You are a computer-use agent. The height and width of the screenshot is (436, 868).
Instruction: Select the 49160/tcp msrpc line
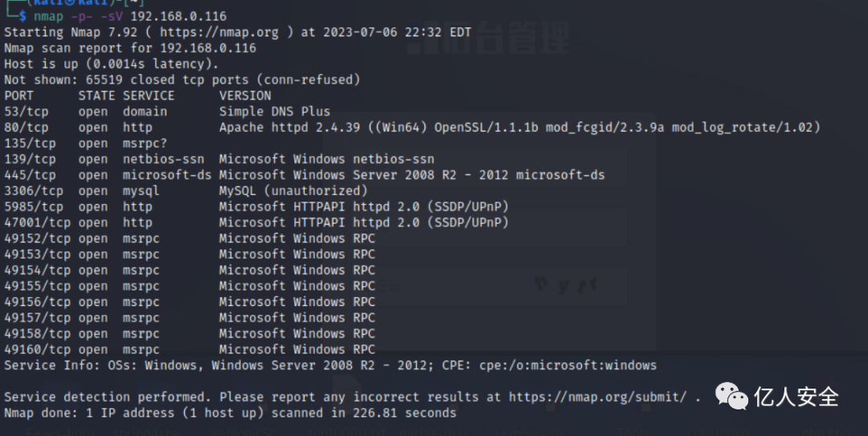point(190,350)
